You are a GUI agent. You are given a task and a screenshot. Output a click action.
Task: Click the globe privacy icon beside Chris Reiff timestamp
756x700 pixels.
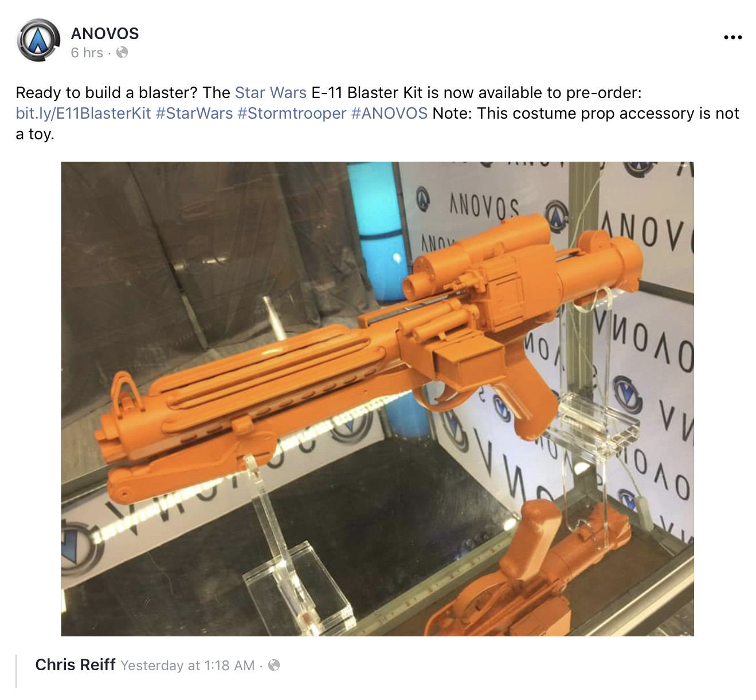click(x=274, y=665)
